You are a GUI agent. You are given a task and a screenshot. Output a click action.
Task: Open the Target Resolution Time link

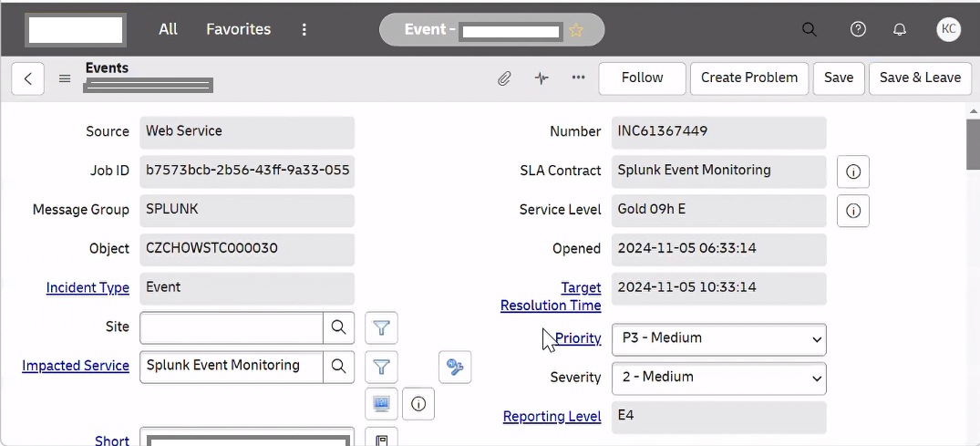551,296
